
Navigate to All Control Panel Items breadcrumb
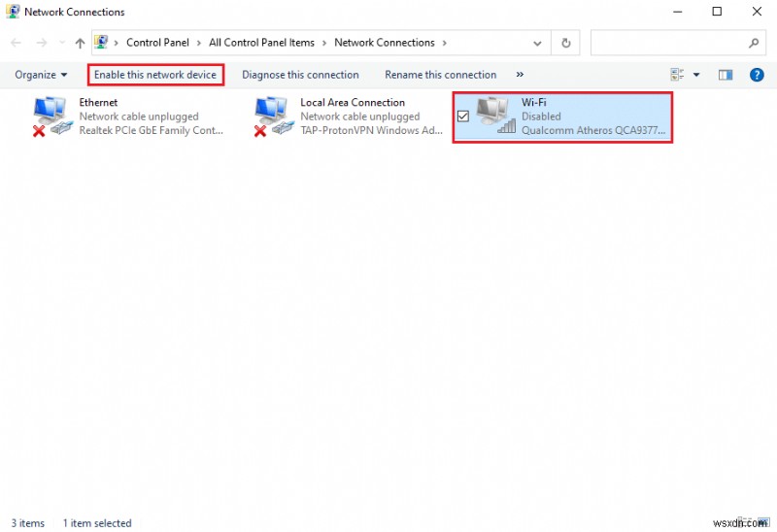pyautogui.click(x=261, y=43)
